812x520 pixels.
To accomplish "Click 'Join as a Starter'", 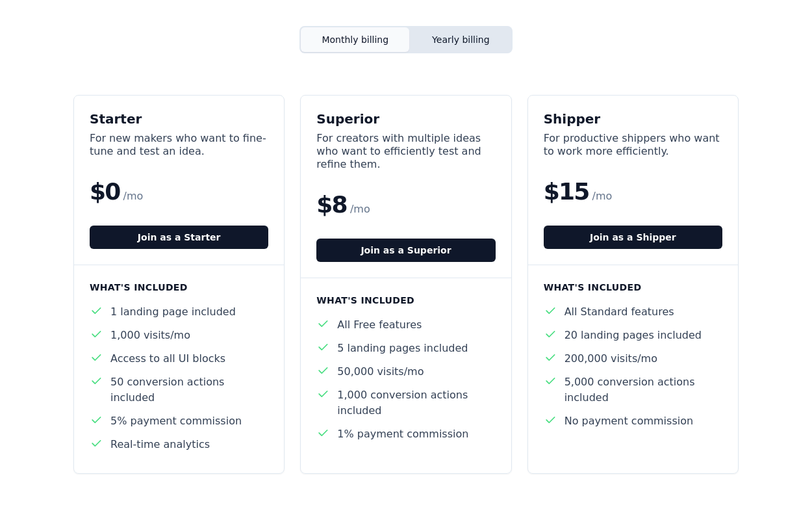I will tap(179, 237).
